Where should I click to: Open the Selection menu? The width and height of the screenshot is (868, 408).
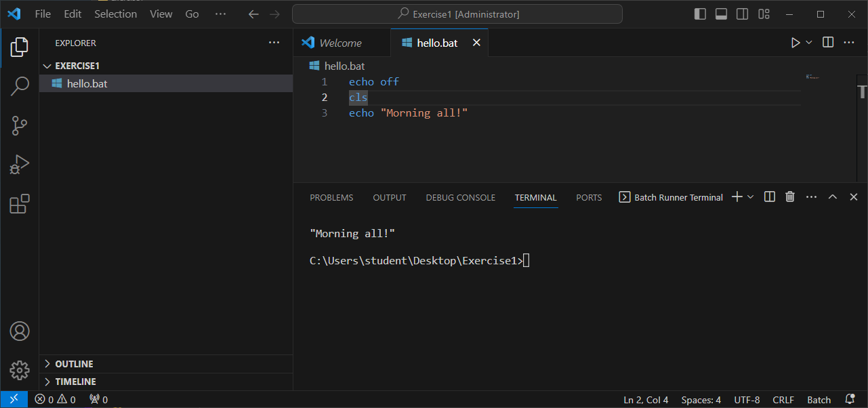click(115, 14)
